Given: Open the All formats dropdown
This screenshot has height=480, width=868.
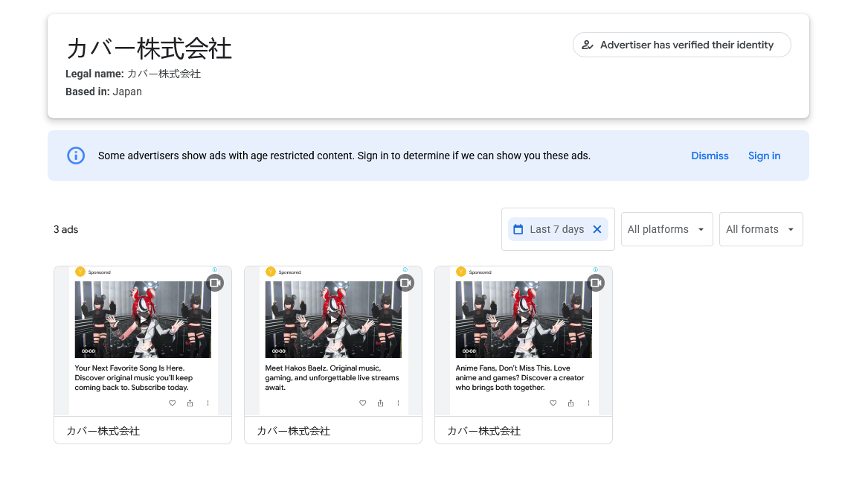Looking at the screenshot, I should 761,229.
